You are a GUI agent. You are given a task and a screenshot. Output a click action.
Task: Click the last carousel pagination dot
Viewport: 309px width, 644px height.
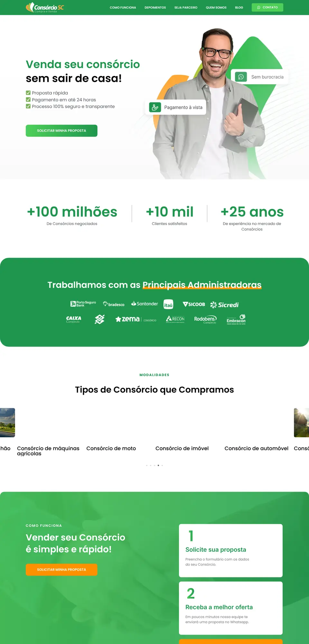point(162,465)
